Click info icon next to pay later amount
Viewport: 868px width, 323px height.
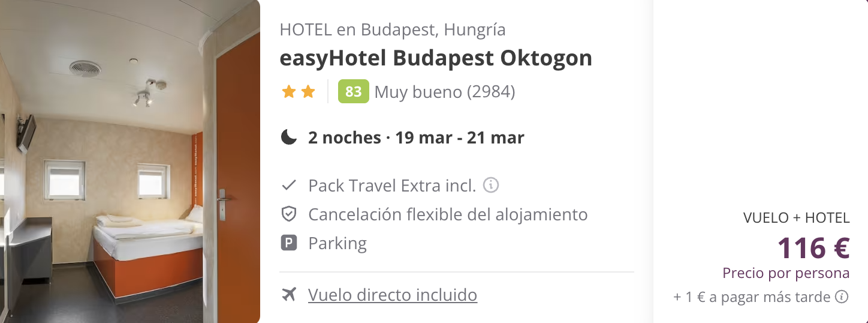tap(842, 297)
